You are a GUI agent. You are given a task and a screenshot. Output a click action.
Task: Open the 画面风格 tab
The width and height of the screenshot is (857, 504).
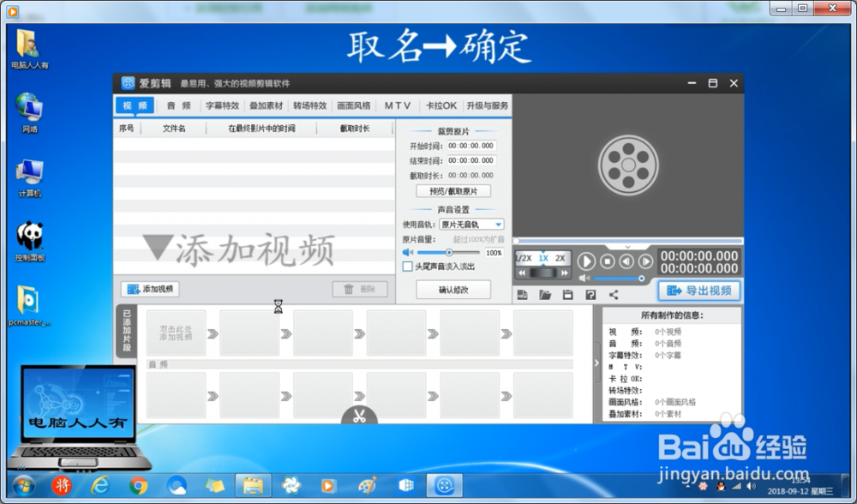coord(354,105)
